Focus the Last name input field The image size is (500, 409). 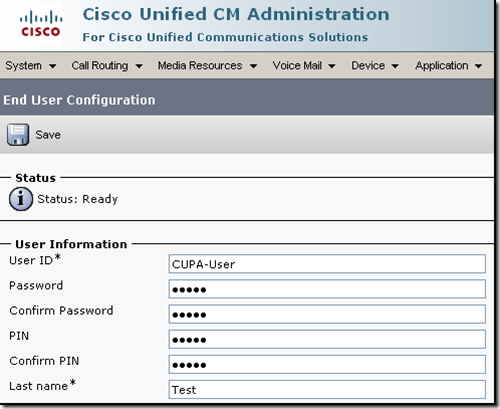[x=327, y=389]
